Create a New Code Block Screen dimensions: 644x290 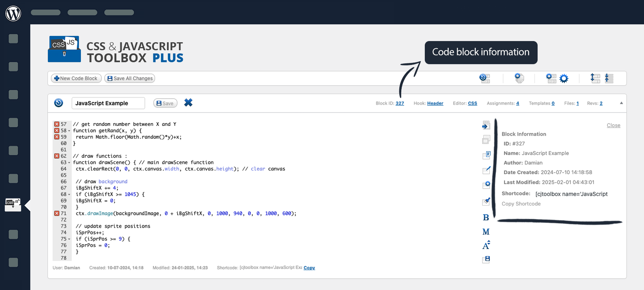[x=76, y=78]
